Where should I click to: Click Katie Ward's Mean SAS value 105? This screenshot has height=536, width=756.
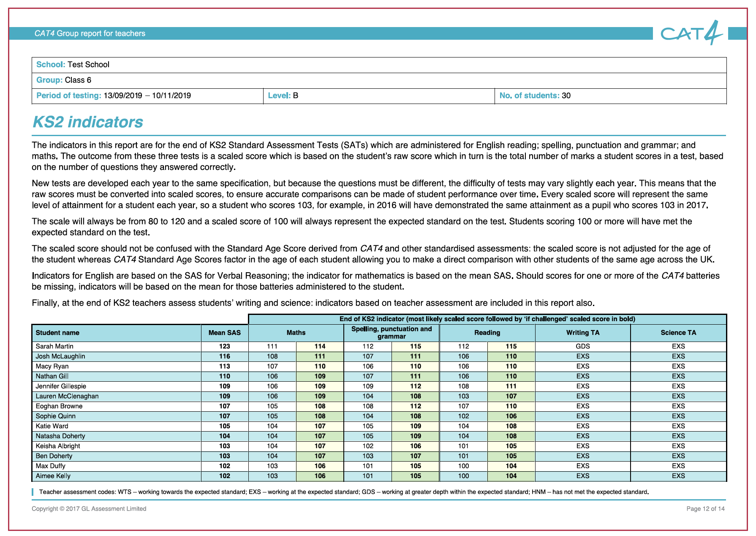pyautogui.click(x=225, y=426)
